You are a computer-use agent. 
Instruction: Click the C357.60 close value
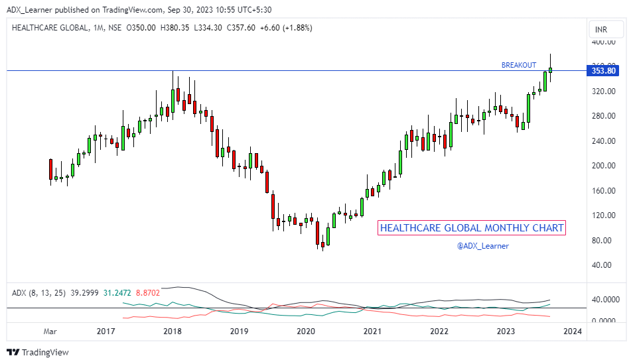(241, 28)
